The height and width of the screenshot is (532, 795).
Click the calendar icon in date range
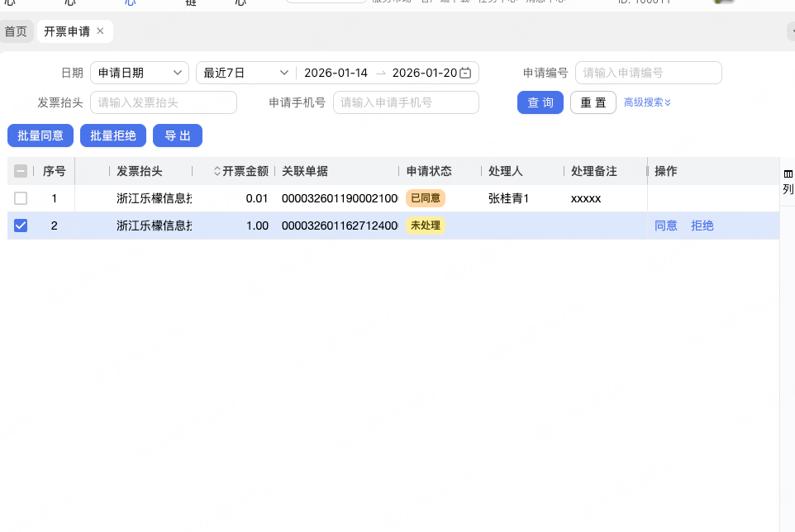coord(465,73)
